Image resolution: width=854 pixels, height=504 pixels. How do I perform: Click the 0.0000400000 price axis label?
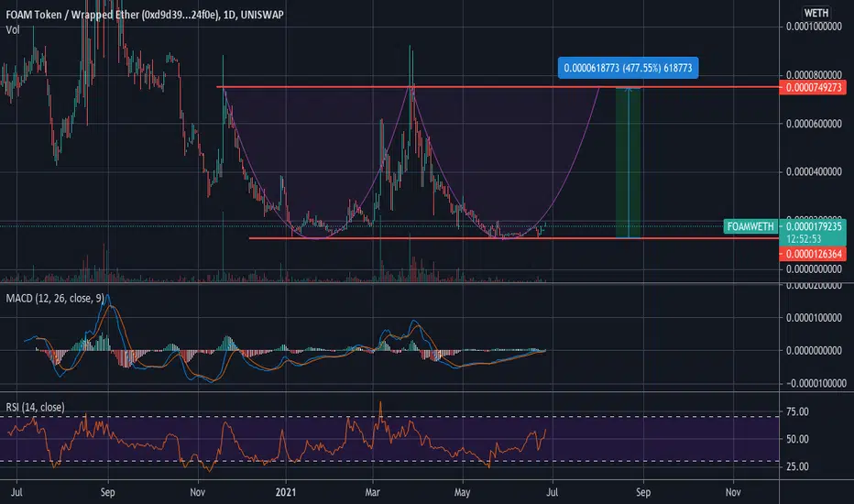[814, 171]
